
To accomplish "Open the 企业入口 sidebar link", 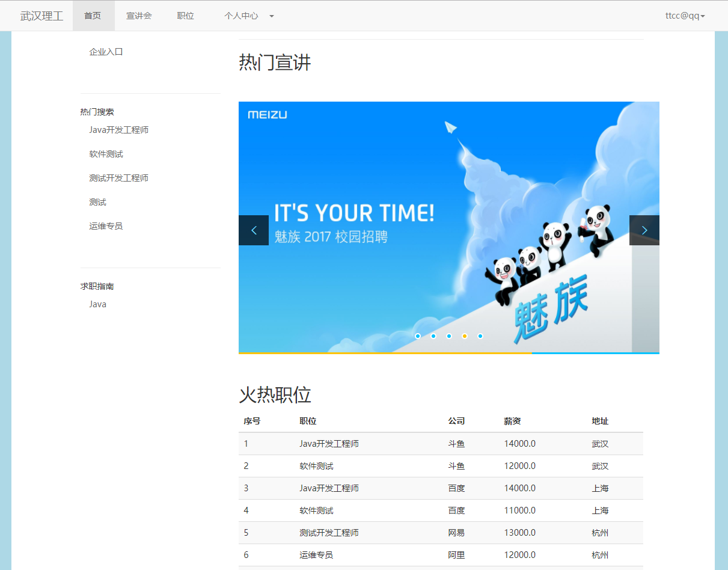I will (x=106, y=52).
